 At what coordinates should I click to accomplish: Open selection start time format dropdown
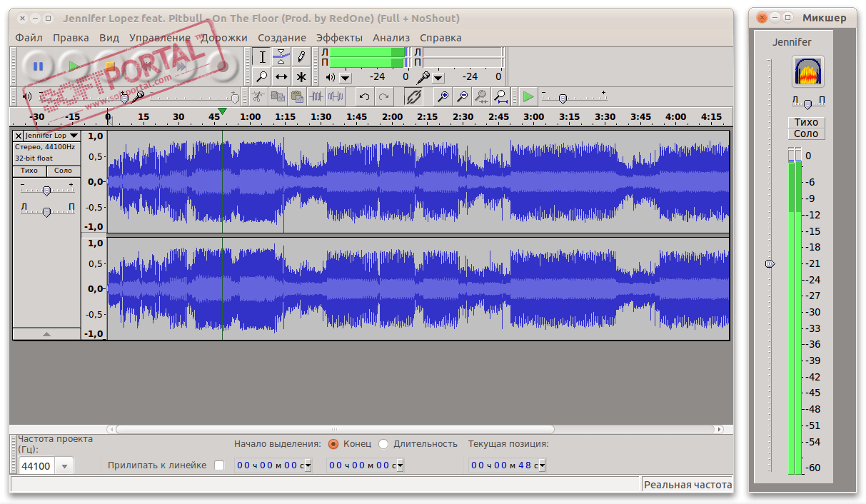pos(308,465)
